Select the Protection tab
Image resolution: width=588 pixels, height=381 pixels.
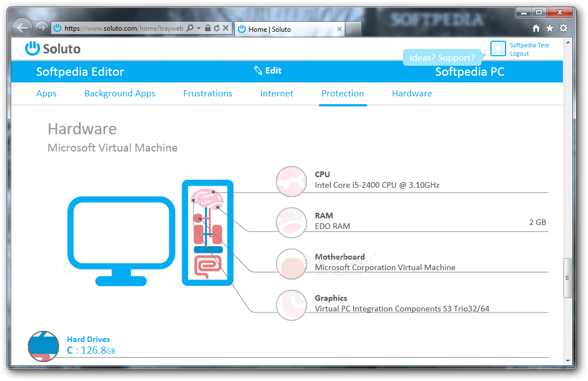coord(343,93)
